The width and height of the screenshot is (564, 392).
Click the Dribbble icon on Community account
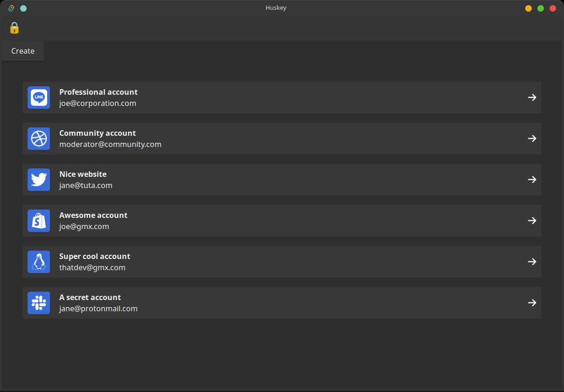click(39, 139)
